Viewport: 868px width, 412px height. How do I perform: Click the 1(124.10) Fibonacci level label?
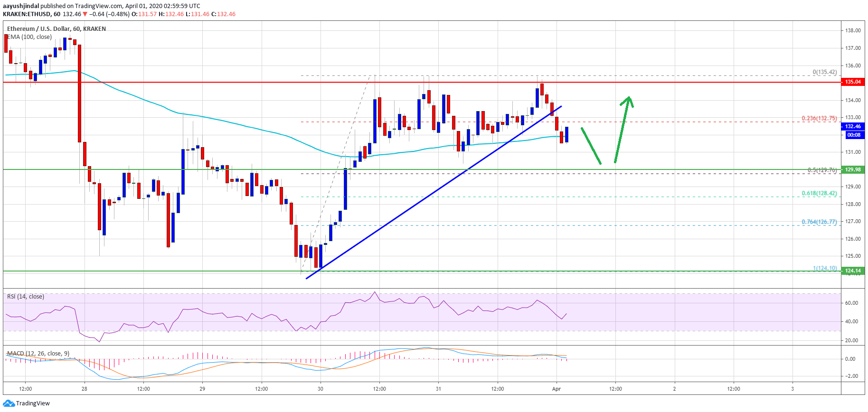click(825, 268)
